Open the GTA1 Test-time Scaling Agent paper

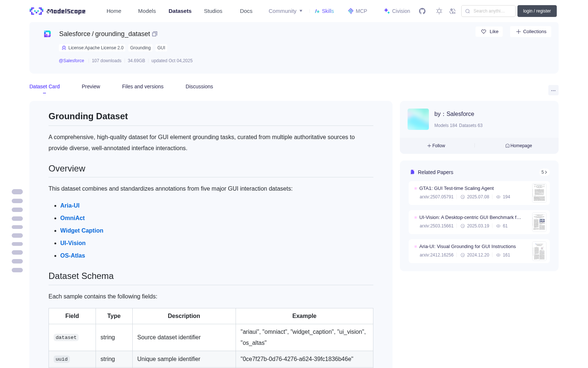(456, 188)
